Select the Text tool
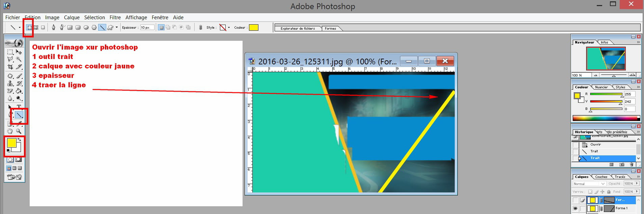644x214 pixels. click(x=19, y=107)
